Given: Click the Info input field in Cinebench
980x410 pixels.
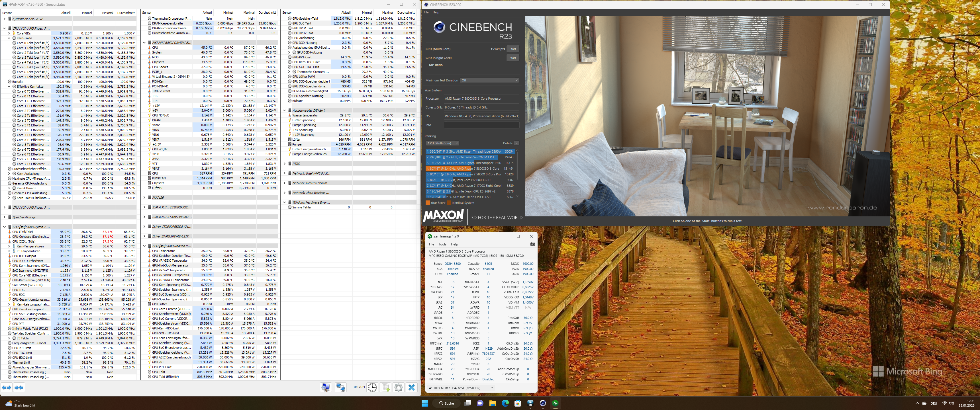Looking at the screenshot, I should click(x=481, y=125).
